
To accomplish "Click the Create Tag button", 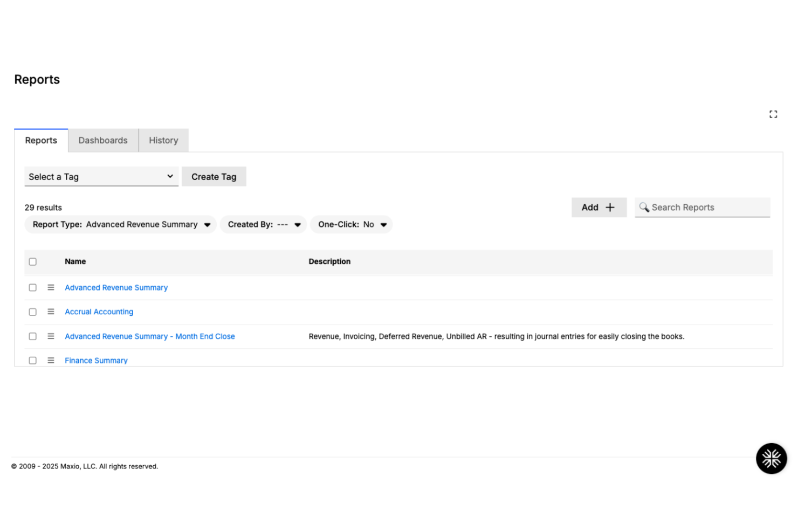I will (x=214, y=176).
